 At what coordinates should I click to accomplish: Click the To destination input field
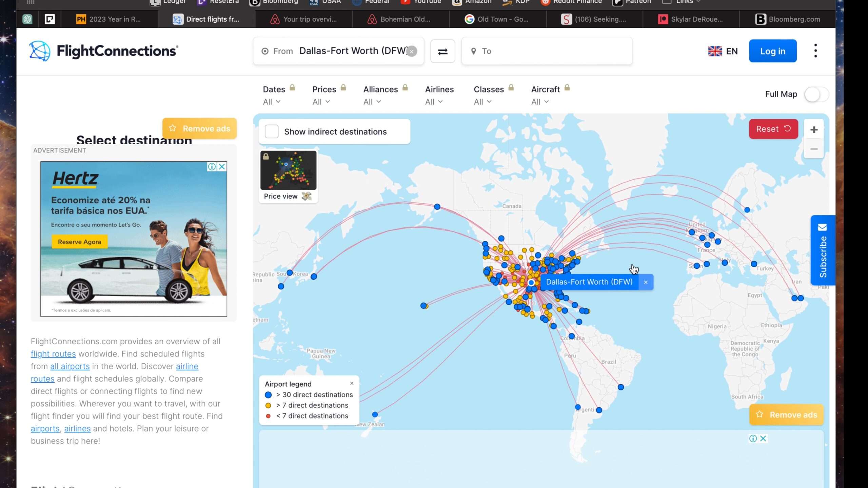[x=547, y=51]
